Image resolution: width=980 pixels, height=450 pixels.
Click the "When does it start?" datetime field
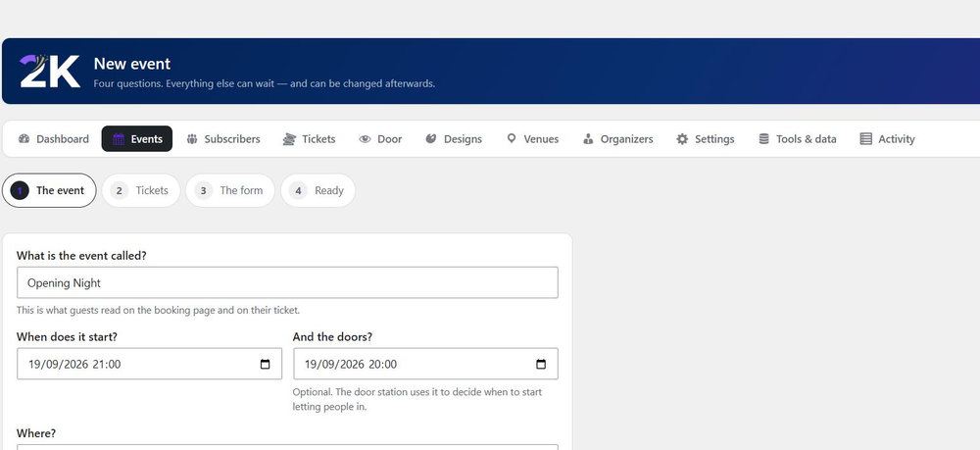coord(149,364)
